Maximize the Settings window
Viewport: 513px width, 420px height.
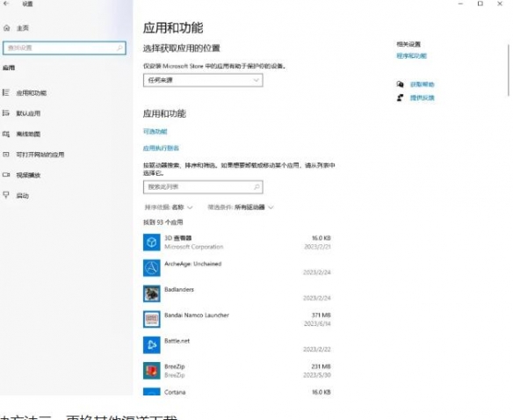click(480, 4)
